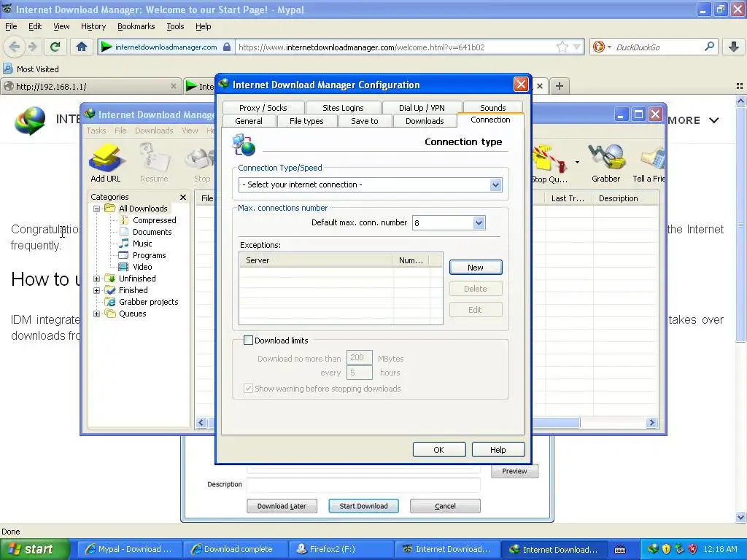Screen dimensions: 747x560
Task: Toggle Show warning before stopping downloads
Action: coord(248,389)
